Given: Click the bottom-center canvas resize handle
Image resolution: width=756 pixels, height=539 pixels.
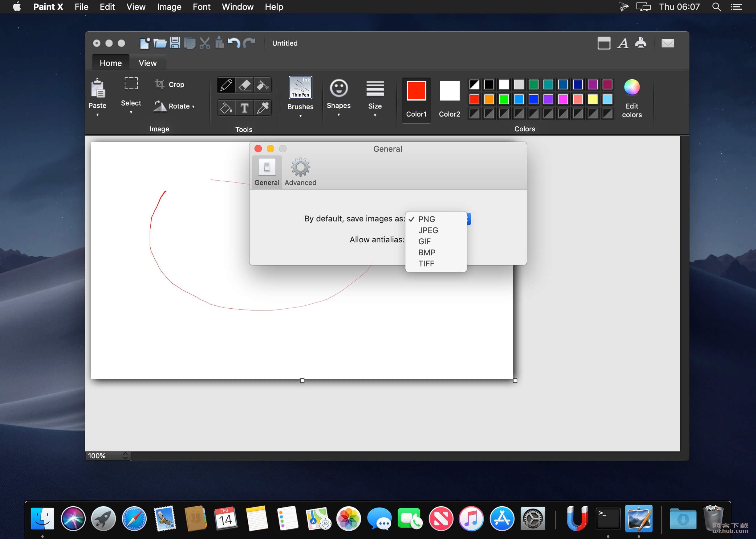Looking at the screenshot, I should 302,381.
